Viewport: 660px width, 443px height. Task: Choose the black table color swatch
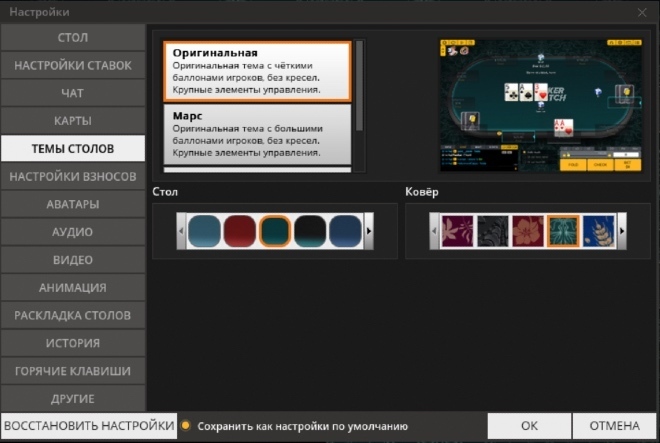(310, 232)
